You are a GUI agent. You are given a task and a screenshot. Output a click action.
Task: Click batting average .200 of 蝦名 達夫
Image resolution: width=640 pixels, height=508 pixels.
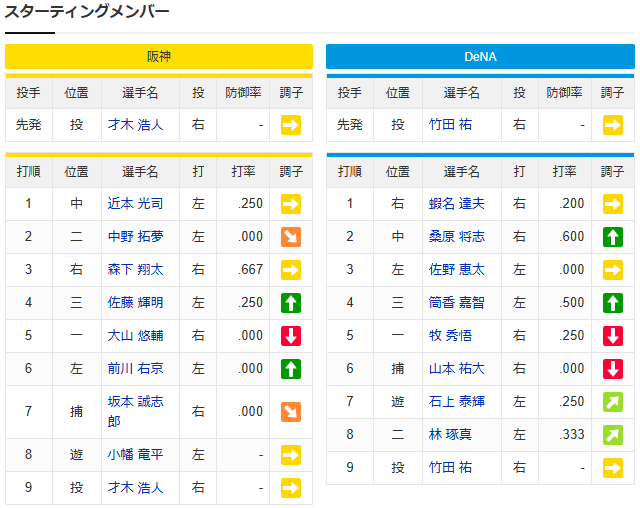coord(571,203)
